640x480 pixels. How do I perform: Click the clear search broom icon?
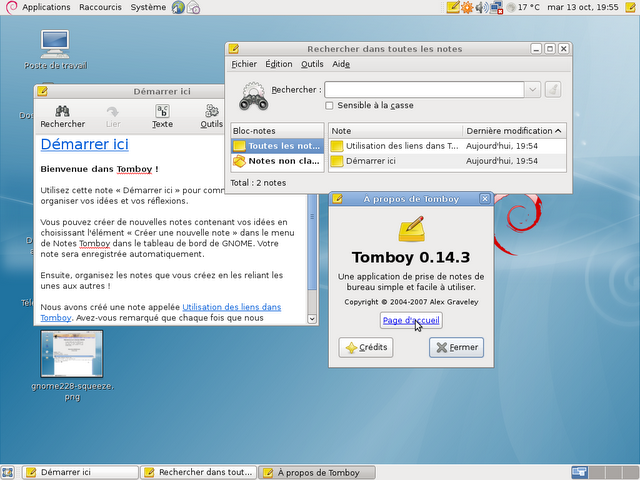coord(553,89)
